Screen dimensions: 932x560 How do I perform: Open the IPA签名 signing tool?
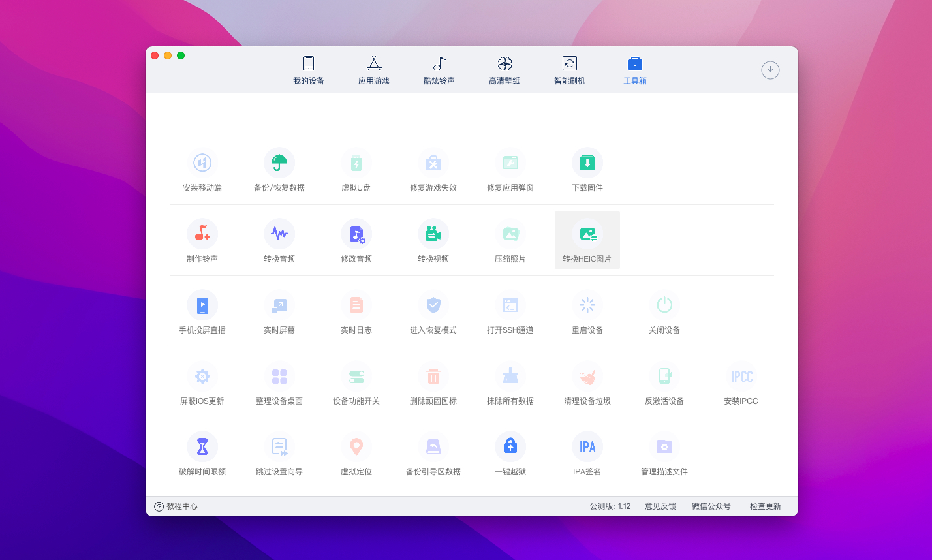click(x=587, y=446)
